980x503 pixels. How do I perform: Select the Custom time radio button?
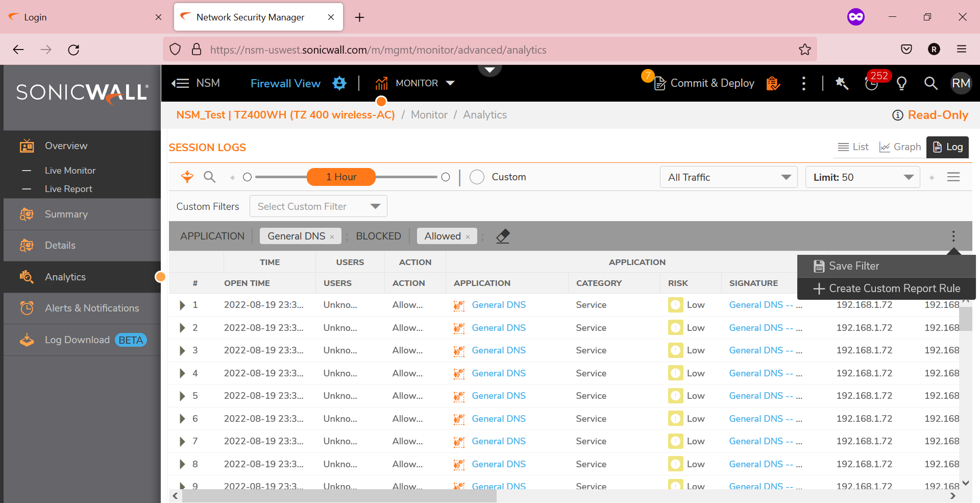pos(477,177)
